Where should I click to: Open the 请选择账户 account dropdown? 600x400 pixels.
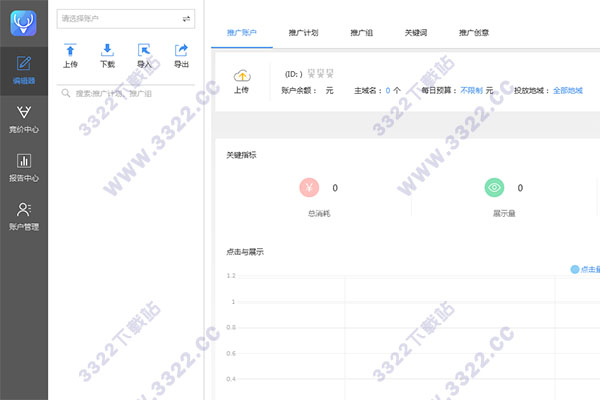[x=126, y=19]
